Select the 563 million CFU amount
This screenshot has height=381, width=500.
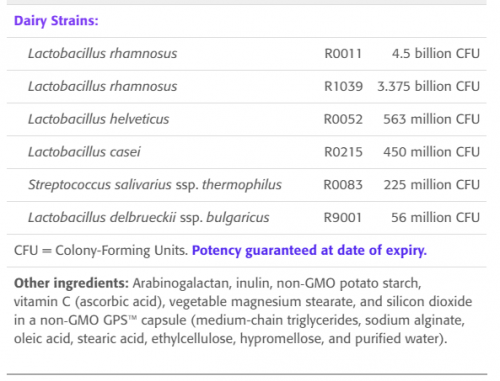(431, 119)
